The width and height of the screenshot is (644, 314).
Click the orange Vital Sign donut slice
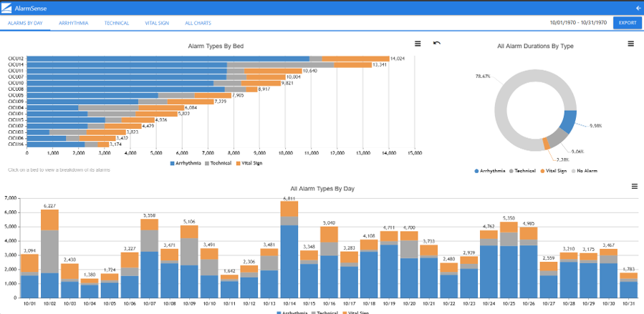pos(547,144)
